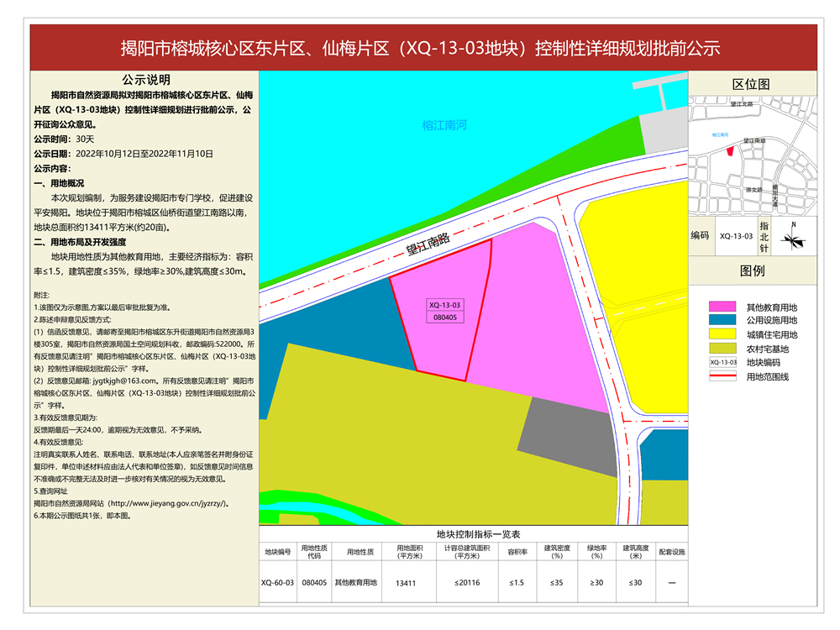Click the 13411 land area table cell
This screenshot has width=840, height=630.
point(407,582)
